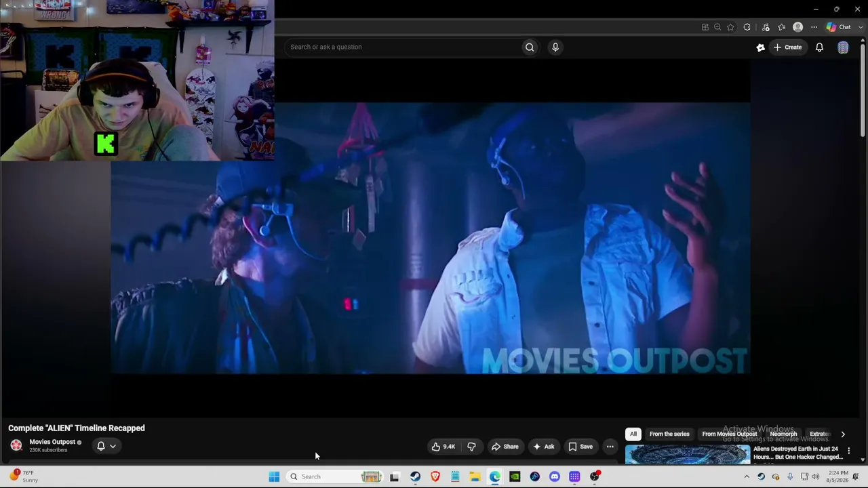Open the browser profile avatar
Screen dimensions: 868x488
797,27
